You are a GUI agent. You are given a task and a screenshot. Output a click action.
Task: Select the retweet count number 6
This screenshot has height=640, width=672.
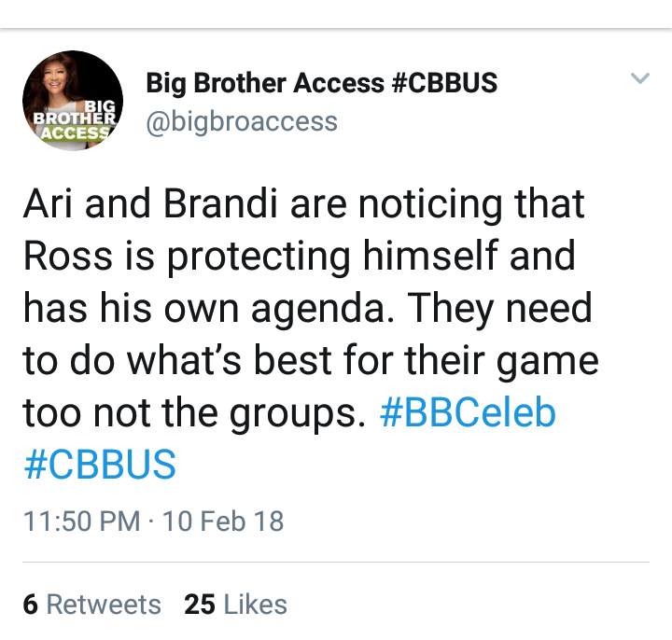pos(31,605)
